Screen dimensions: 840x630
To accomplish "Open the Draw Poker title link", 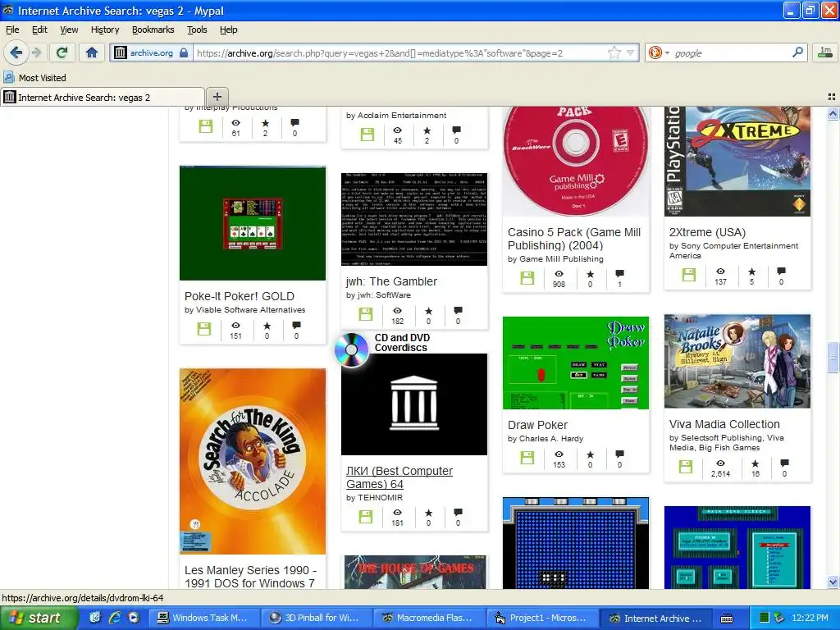I will pyautogui.click(x=538, y=425).
